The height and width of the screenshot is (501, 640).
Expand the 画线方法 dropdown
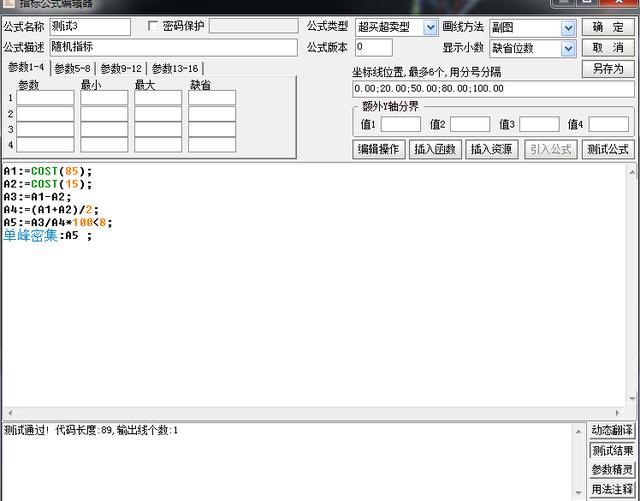(x=568, y=27)
